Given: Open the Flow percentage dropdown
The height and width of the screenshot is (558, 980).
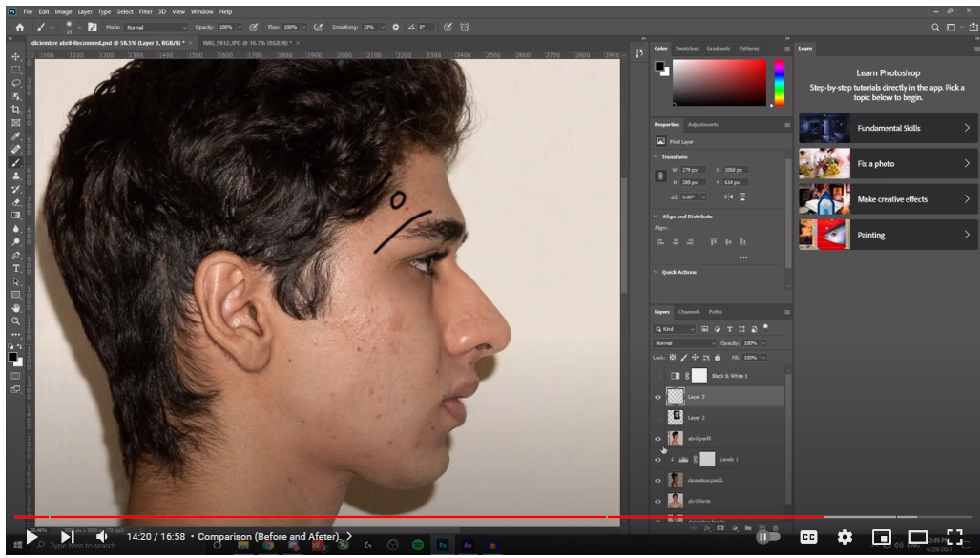Looking at the screenshot, I should 303,27.
